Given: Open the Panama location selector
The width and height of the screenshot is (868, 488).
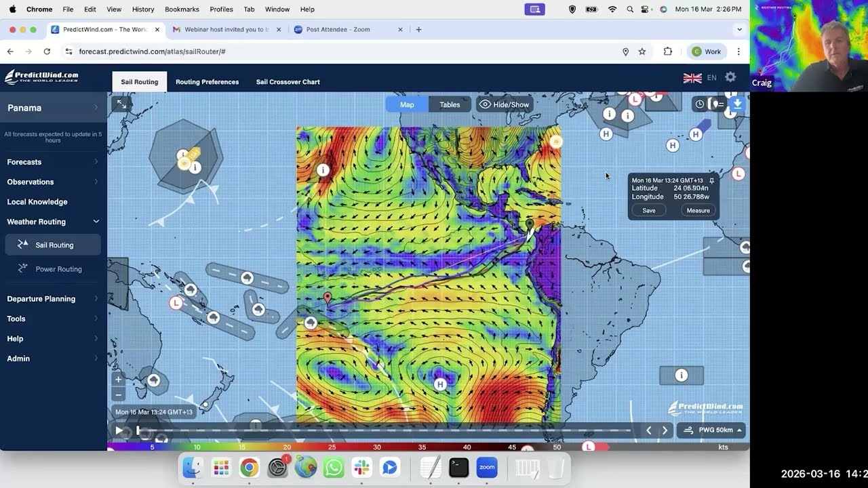Looking at the screenshot, I should [x=53, y=108].
